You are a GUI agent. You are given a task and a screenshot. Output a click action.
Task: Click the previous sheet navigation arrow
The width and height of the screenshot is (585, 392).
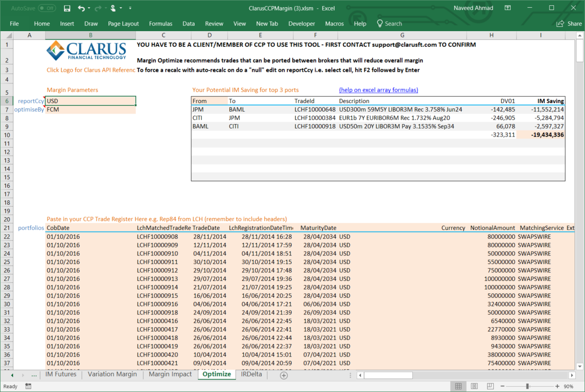[12, 375]
